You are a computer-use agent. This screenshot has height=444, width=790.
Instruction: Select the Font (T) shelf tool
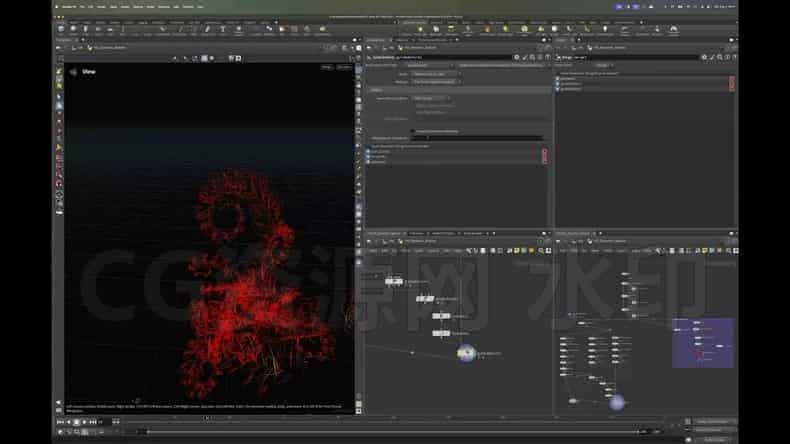(x=222, y=30)
